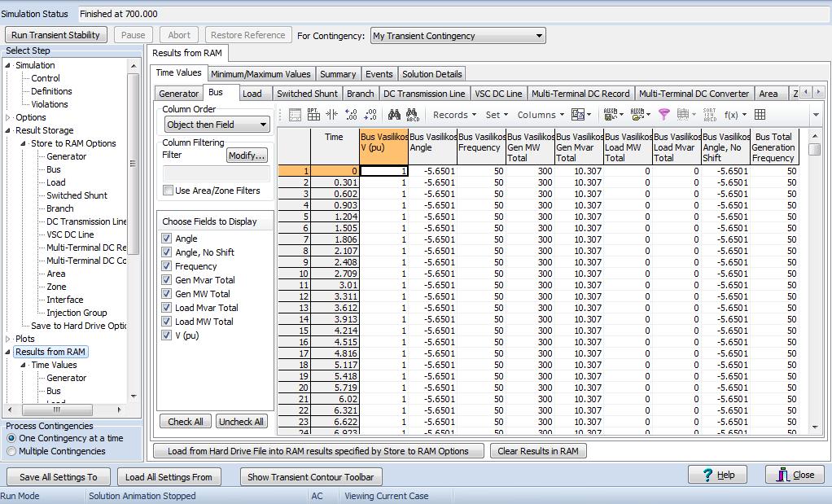Open display/column options (OPT) icon
Screen dimensions: 832x504
[313, 115]
